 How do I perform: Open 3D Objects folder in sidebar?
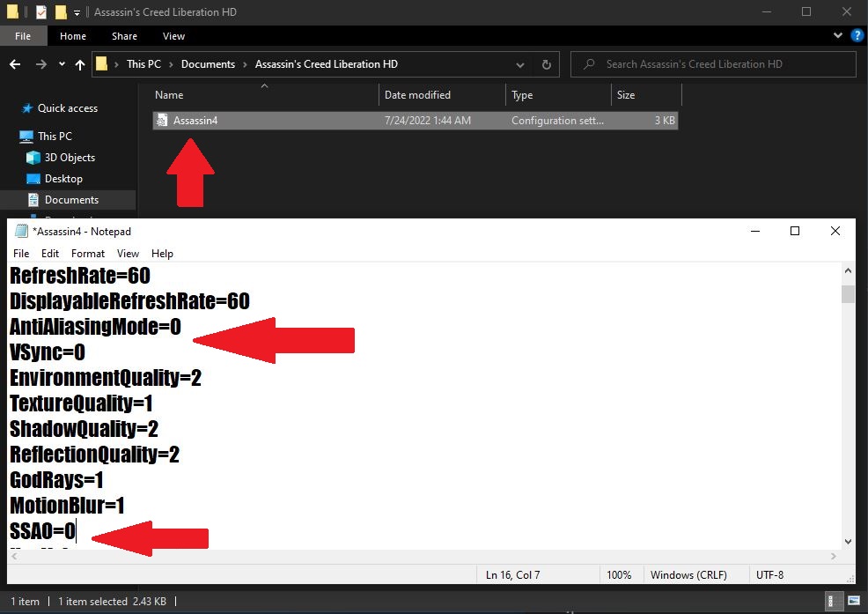coord(70,158)
